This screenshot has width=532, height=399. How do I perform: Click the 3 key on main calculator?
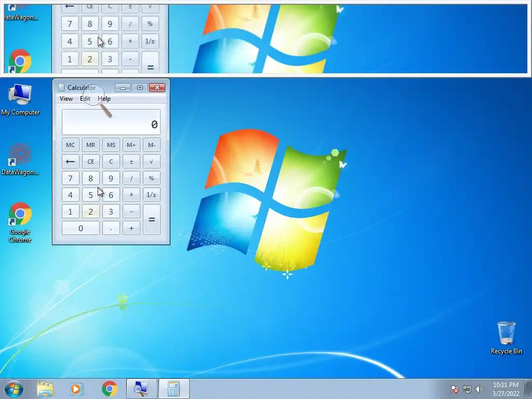pyautogui.click(x=111, y=211)
